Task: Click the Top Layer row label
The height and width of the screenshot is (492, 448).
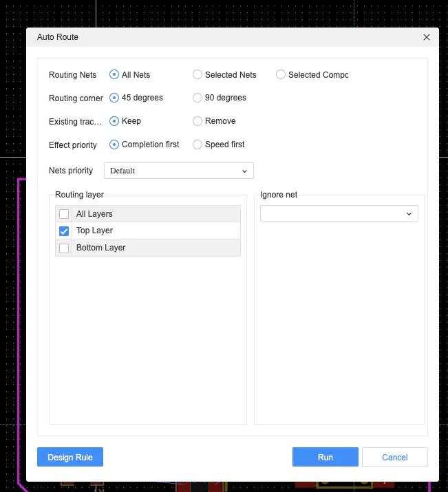Action: click(x=94, y=231)
